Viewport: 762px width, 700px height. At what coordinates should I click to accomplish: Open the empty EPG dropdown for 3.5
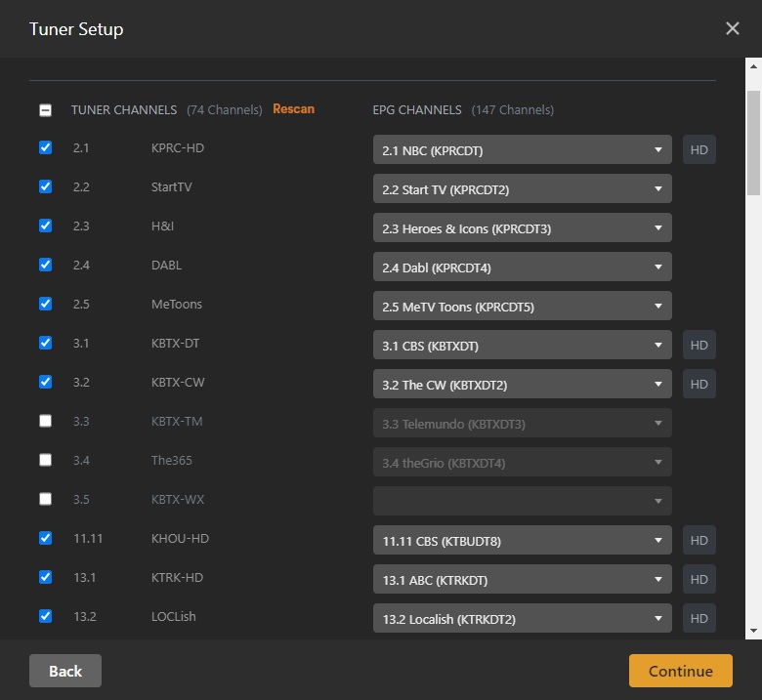[522, 501]
